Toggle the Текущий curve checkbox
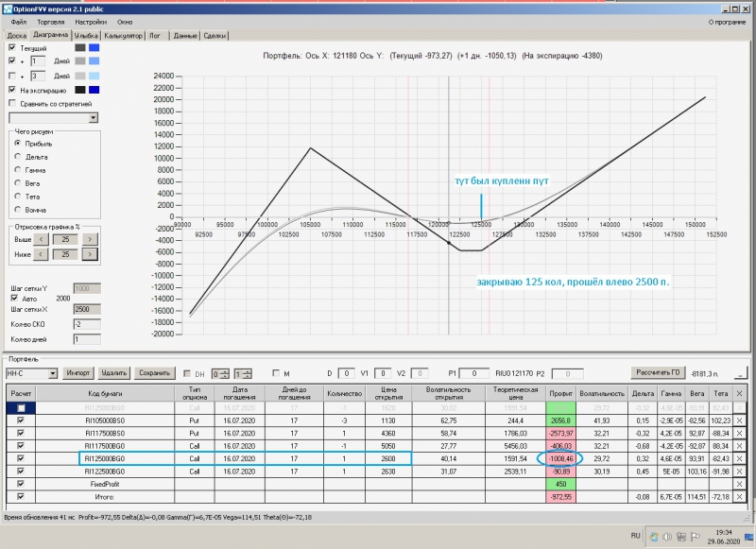The width and height of the screenshot is (756, 549). (12, 47)
